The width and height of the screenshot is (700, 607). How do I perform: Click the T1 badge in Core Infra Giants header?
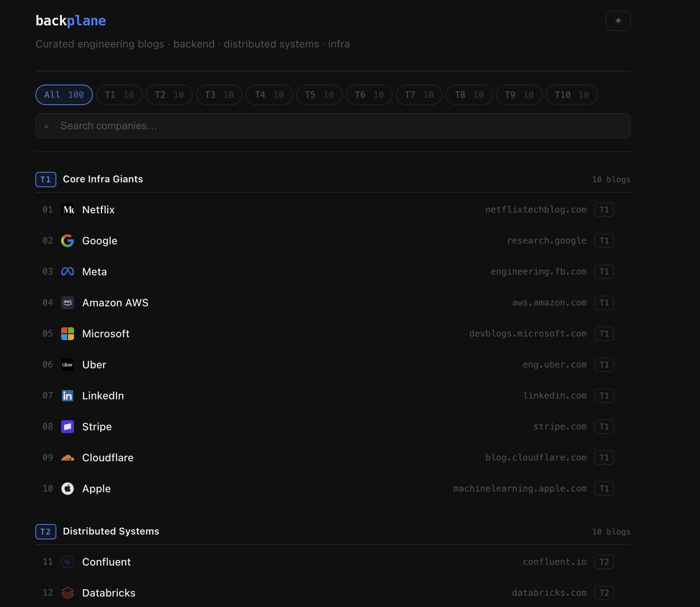point(46,180)
